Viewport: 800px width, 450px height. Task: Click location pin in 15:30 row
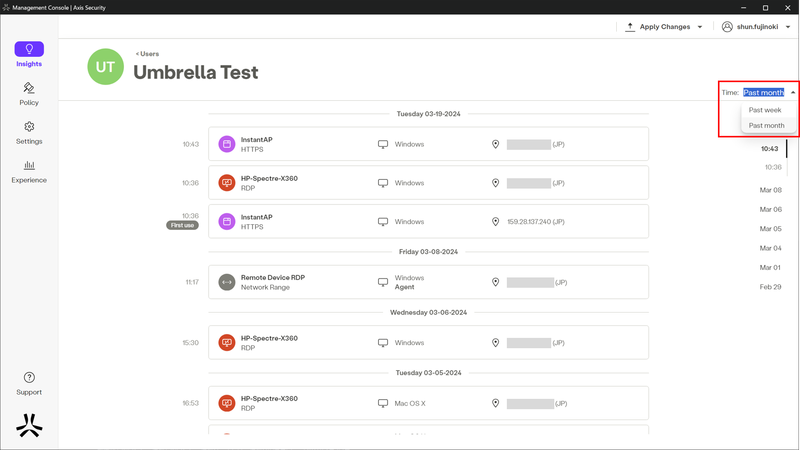pos(495,343)
